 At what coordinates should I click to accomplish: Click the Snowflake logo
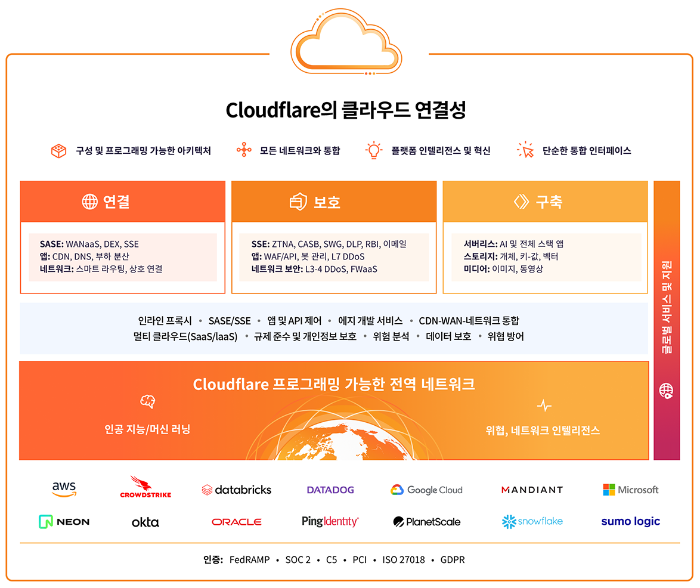point(532,521)
